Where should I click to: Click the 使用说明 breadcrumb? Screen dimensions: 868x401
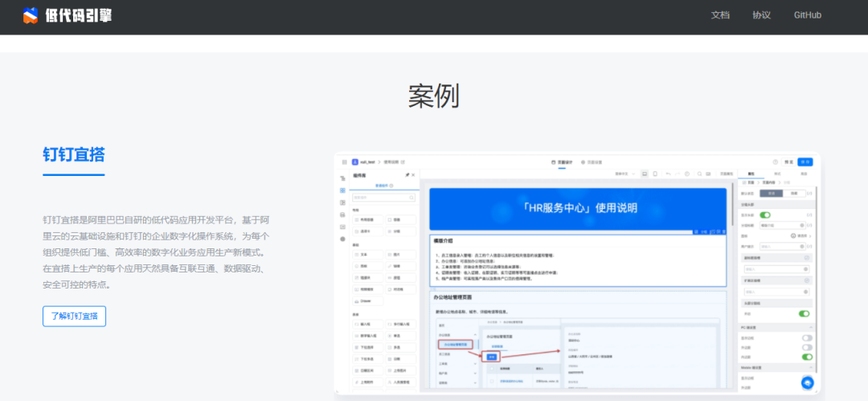(x=391, y=162)
